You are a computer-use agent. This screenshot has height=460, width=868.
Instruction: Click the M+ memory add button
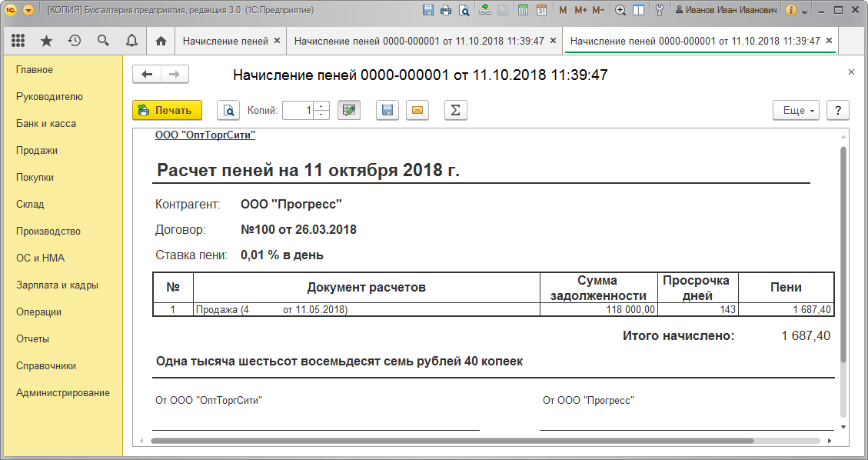(x=580, y=10)
